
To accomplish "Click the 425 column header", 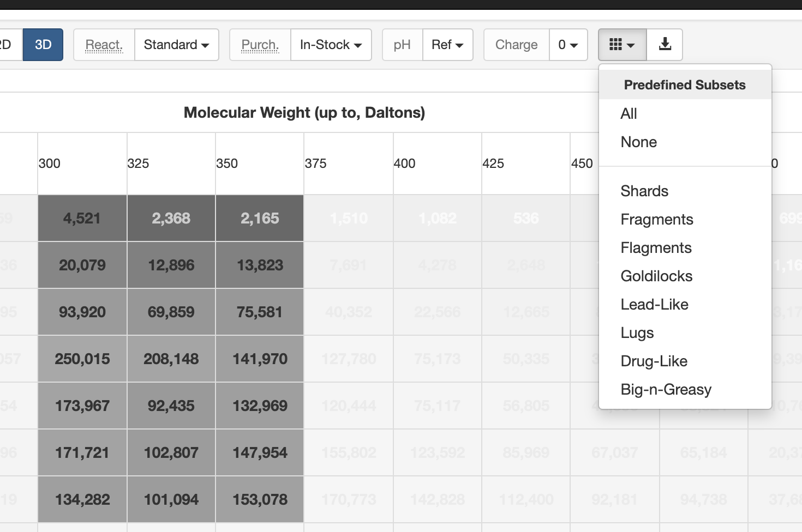I will pyautogui.click(x=526, y=164).
